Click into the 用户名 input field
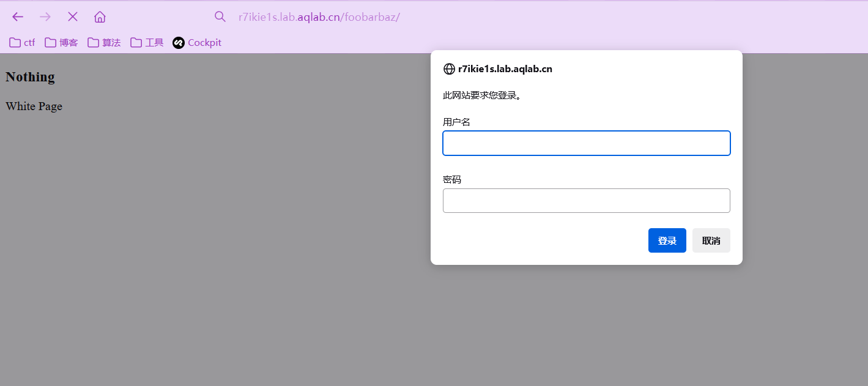 (x=586, y=143)
